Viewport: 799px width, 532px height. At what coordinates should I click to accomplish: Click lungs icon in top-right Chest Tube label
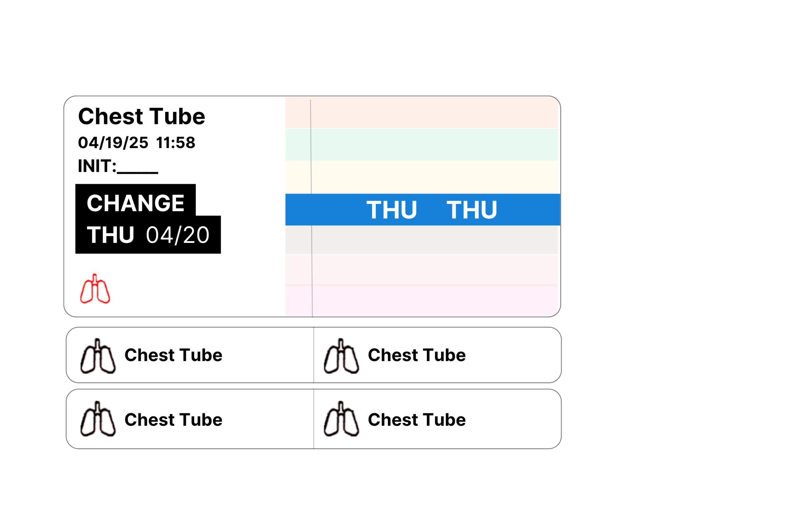tap(341, 356)
